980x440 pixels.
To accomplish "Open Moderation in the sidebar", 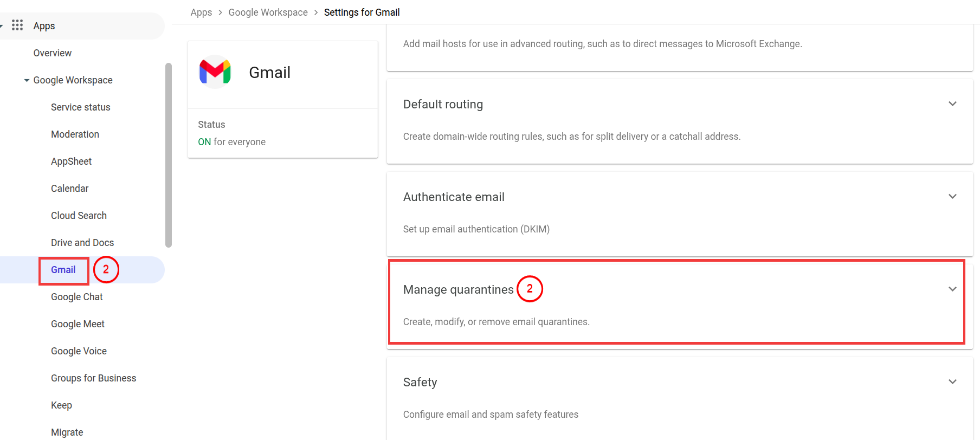I will coord(75,134).
